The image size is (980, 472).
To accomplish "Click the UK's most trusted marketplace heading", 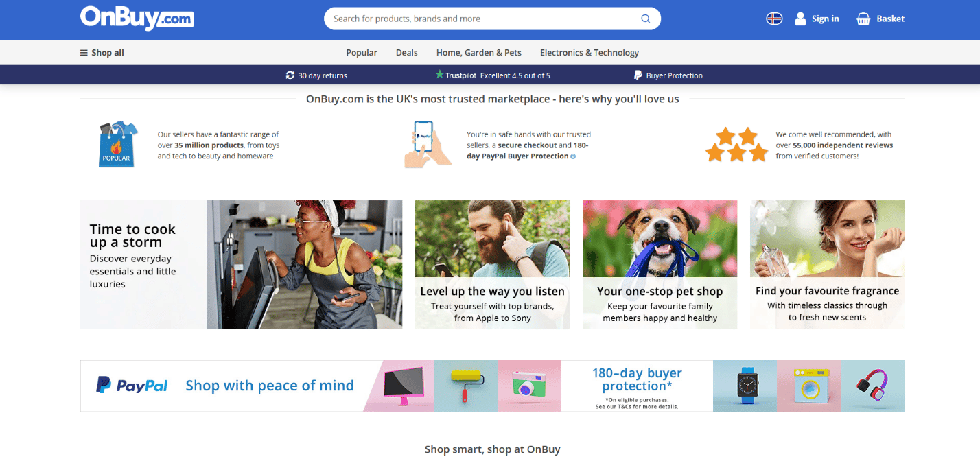I will tap(492, 99).
